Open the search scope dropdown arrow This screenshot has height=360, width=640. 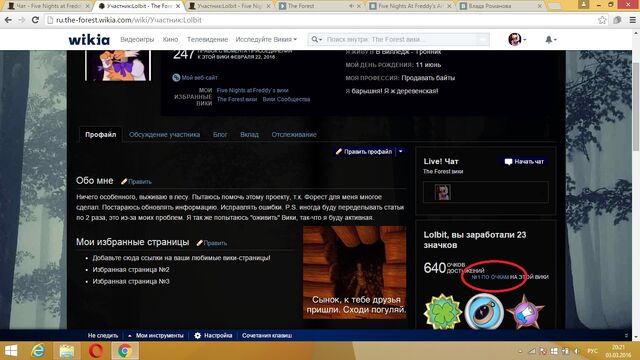(x=320, y=40)
